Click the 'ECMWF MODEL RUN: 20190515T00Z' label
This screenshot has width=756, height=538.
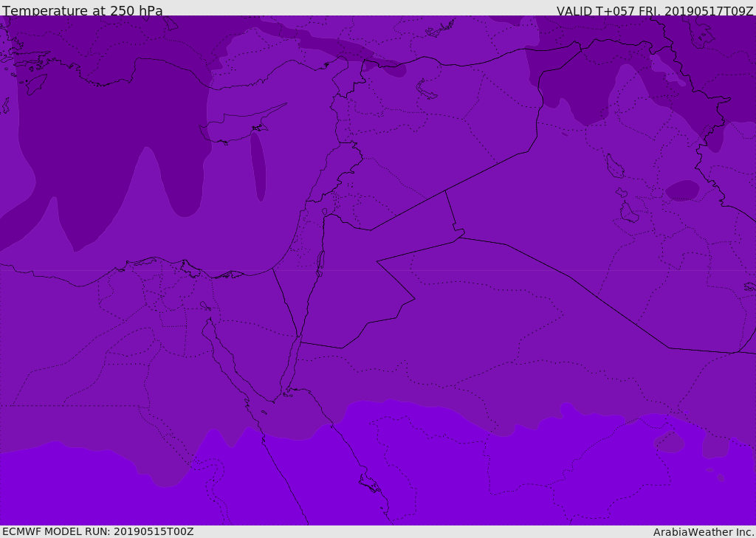pyautogui.click(x=98, y=531)
